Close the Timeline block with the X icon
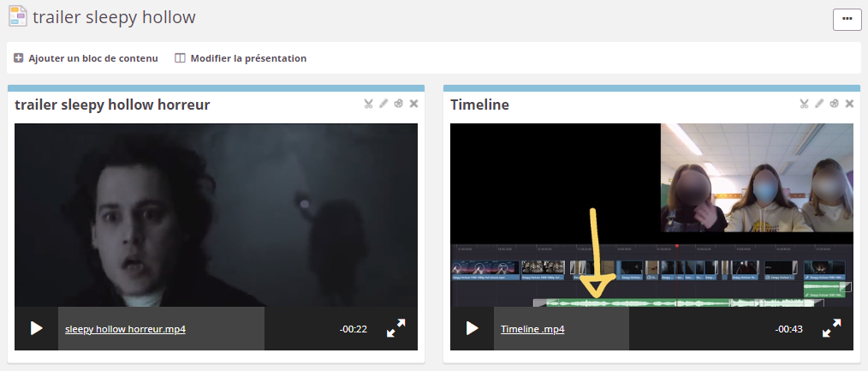Screen dimensions: 868x371 (x=850, y=104)
